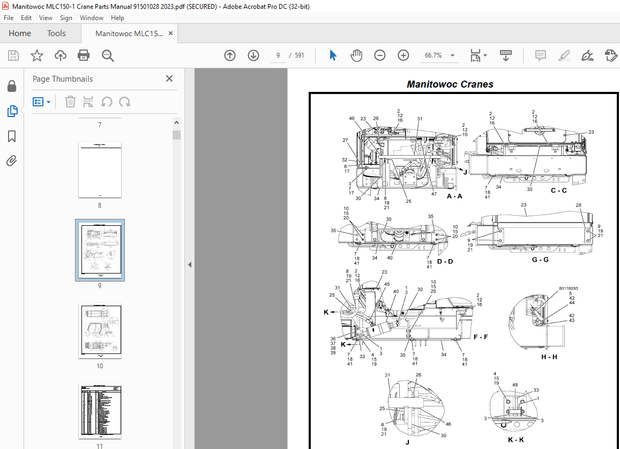Image resolution: width=620 pixels, height=449 pixels.
Task: Click the Manitowoc Cranes page heading
Action: coord(450,84)
